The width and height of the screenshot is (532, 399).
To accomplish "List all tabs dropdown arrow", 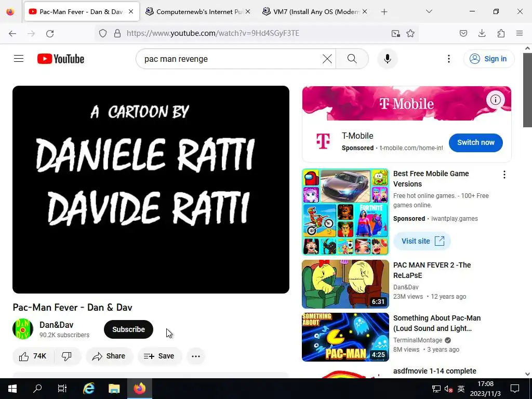I will 429,11.
